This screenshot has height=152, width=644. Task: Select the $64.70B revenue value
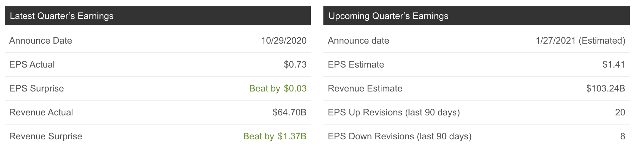click(x=289, y=113)
